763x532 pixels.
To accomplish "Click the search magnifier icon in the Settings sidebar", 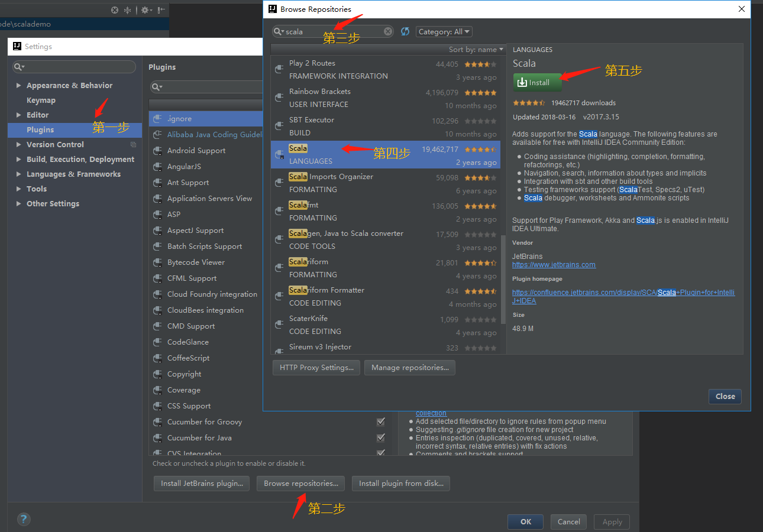I will [x=19, y=67].
